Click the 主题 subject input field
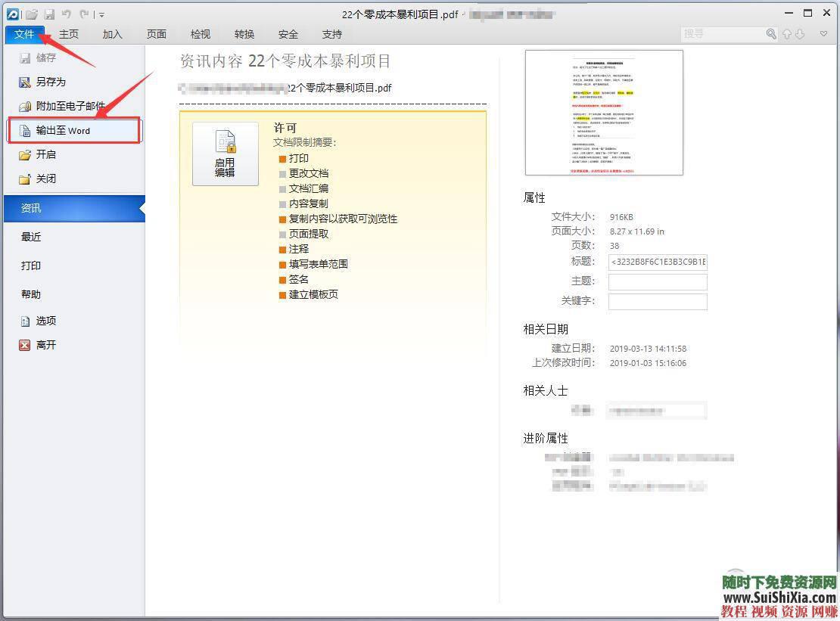The width and height of the screenshot is (840, 621). pyautogui.click(x=658, y=281)
